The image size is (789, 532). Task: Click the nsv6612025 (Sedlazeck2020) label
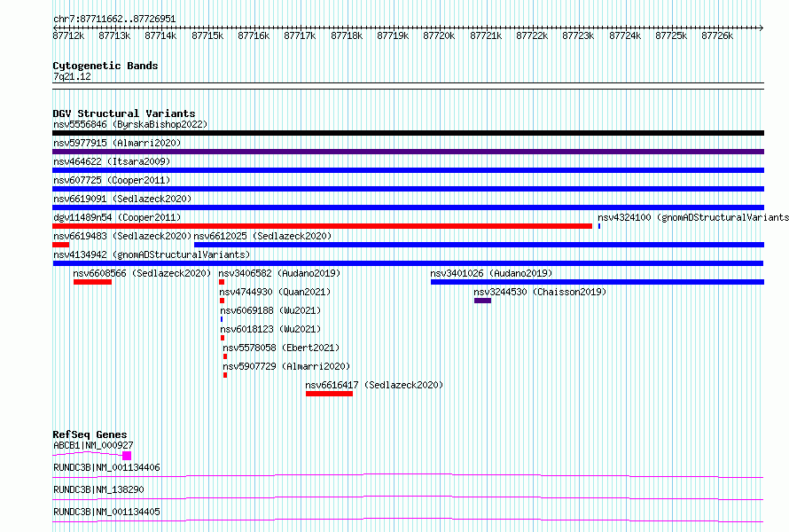click(x=262, y=236)
